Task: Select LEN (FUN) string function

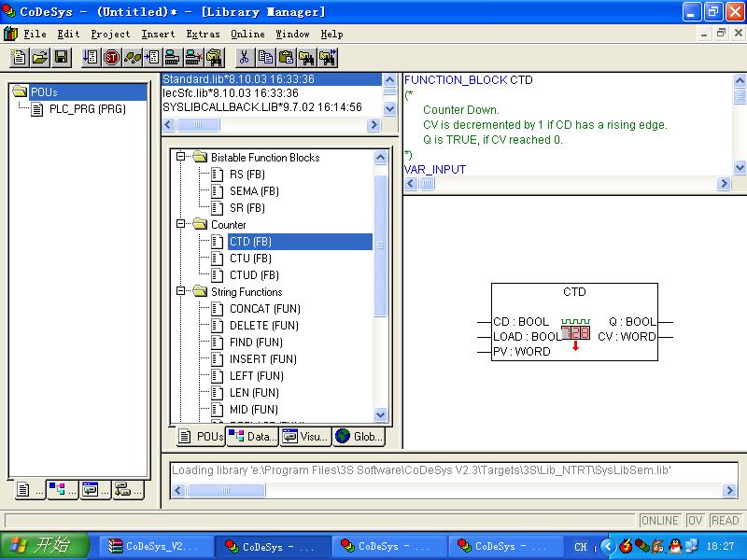Action: 254,392
